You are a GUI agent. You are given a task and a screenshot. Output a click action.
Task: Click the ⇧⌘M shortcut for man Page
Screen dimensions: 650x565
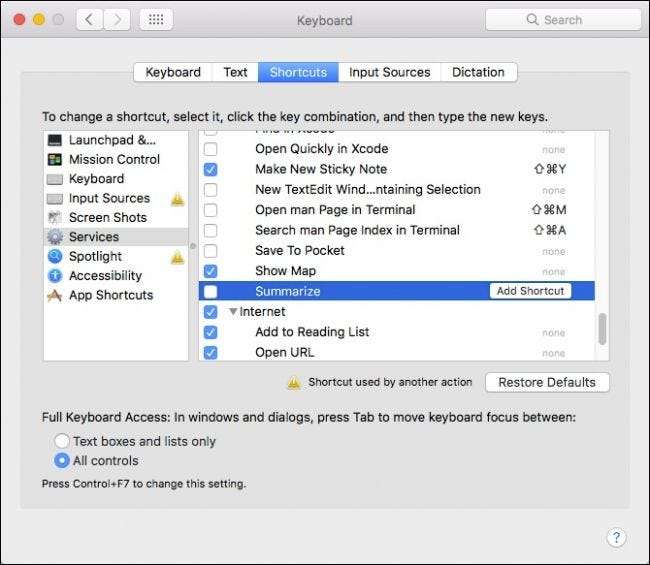pyautogui.click(x=549, y=210)
